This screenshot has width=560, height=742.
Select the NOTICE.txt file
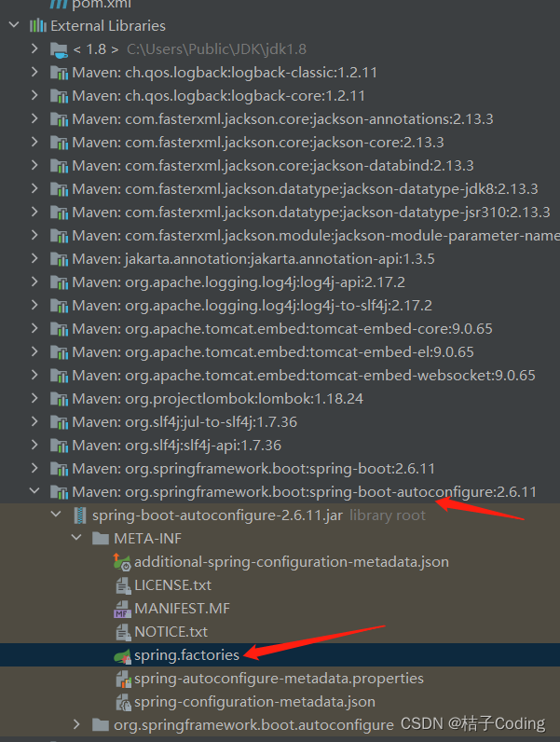(171, 632)
